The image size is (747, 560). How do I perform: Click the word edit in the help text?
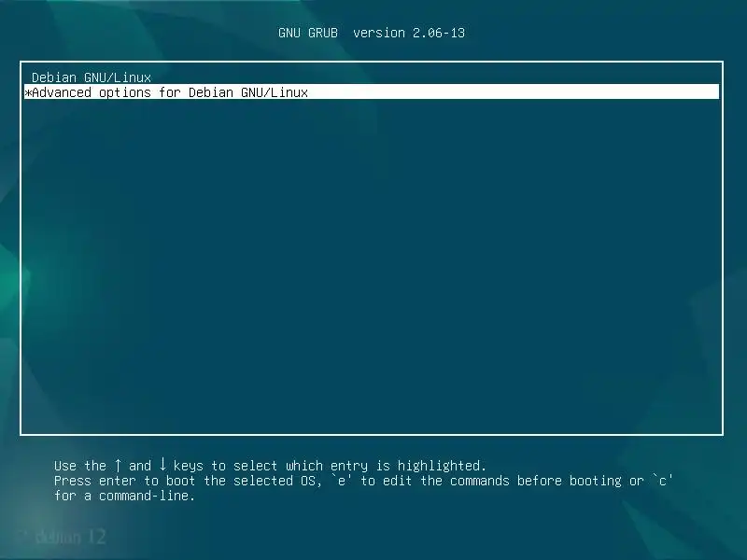point(398,481)
